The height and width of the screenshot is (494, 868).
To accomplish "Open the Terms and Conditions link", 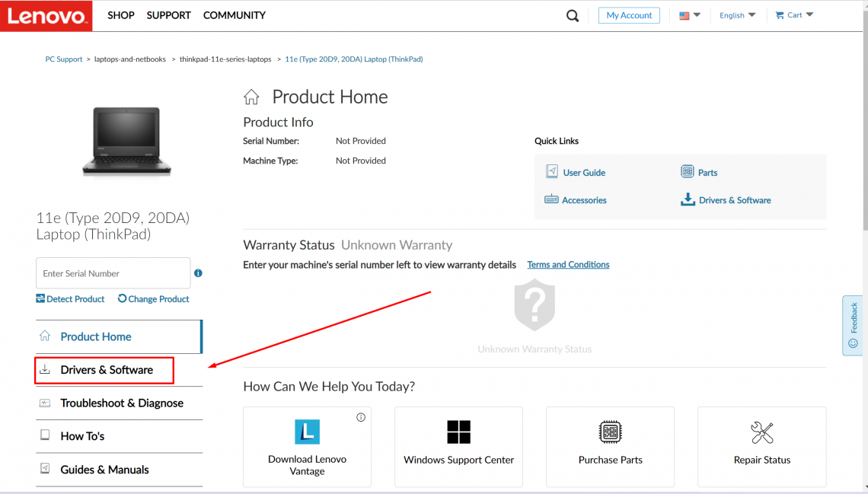I will [568, 264].
